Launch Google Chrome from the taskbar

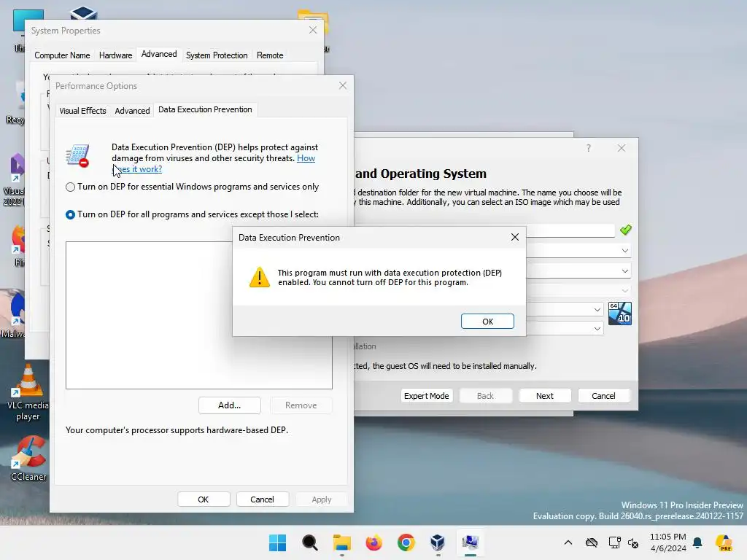point(406,542)
